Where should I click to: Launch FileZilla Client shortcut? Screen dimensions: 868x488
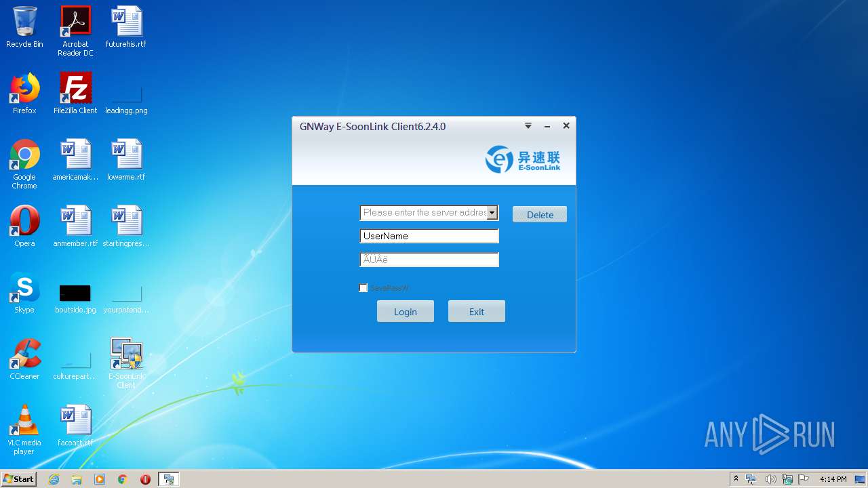[x=75, y=94]
